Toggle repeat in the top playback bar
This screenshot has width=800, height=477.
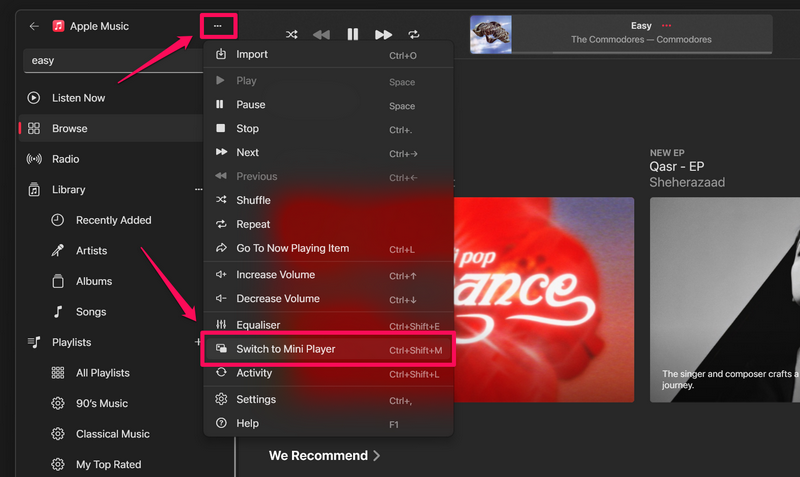coord(414,34)
